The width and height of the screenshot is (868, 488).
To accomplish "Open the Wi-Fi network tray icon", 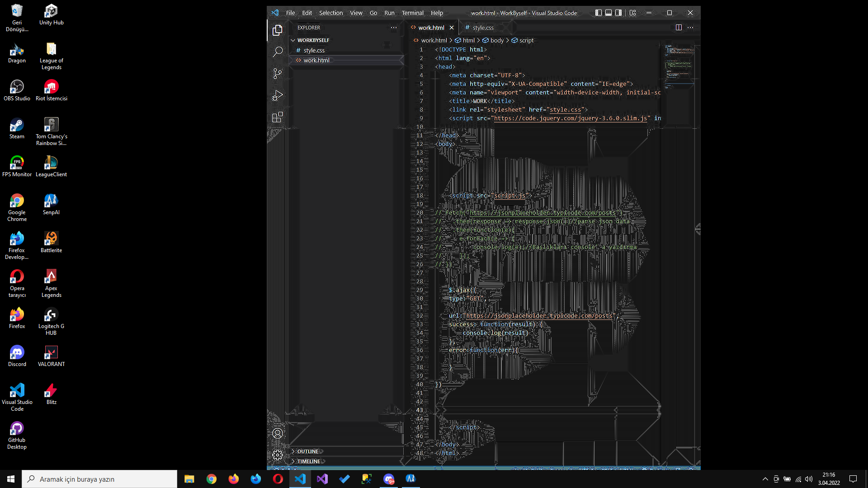I will (x=798, y=479).
